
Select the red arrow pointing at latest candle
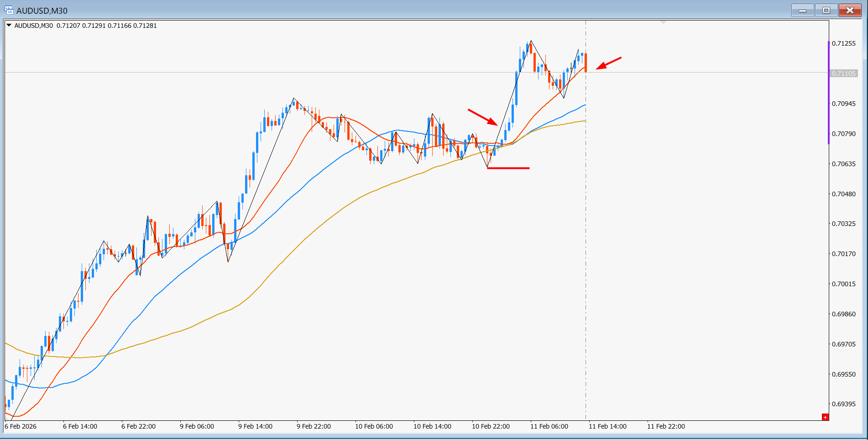click(x=609, y=63)
